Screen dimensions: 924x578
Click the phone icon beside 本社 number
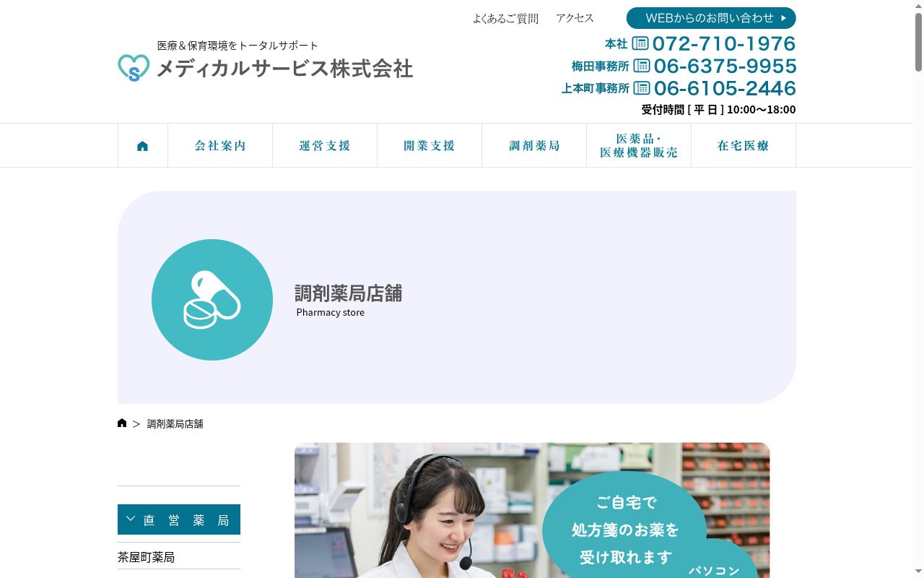[640, 43]
